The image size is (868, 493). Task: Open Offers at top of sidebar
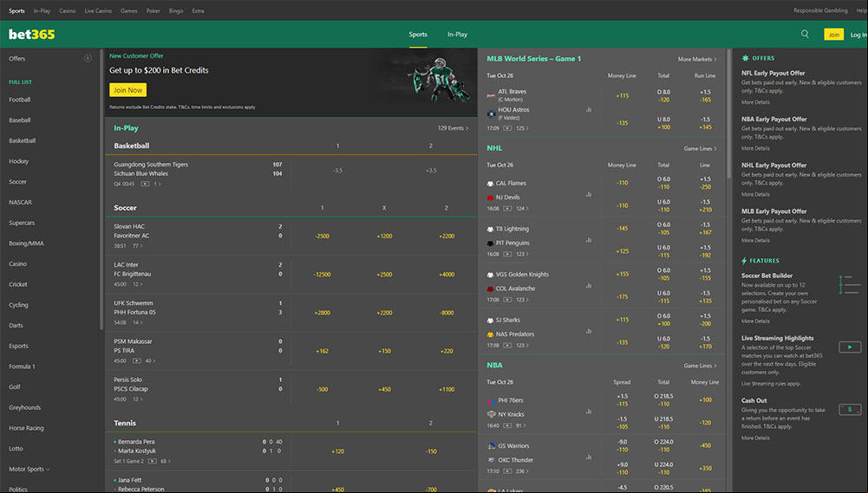click(17, 59)
